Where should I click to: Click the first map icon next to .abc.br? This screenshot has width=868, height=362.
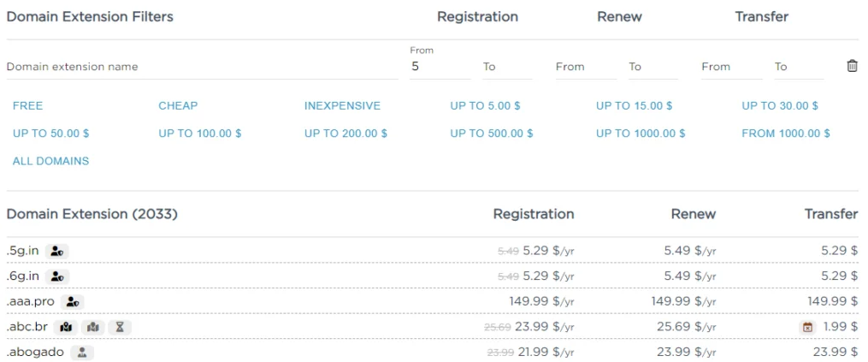click(66, 327)
